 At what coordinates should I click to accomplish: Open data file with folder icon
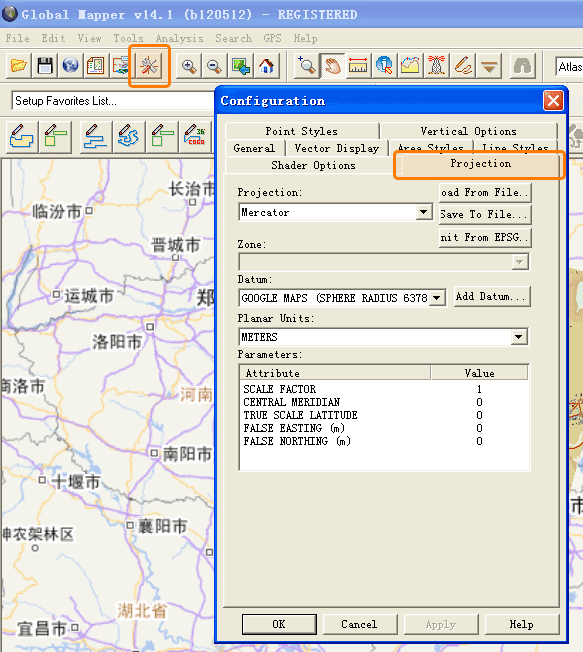point(19,66)
